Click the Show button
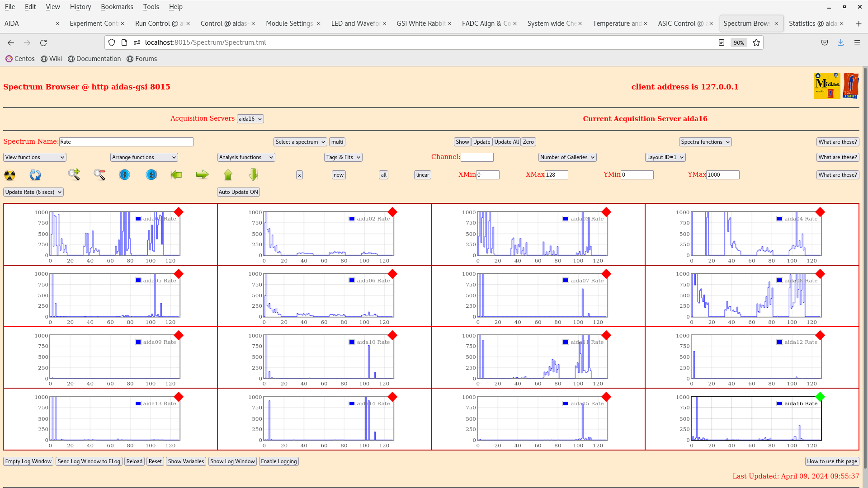The image size is (868, 488). tap(462, 142)
